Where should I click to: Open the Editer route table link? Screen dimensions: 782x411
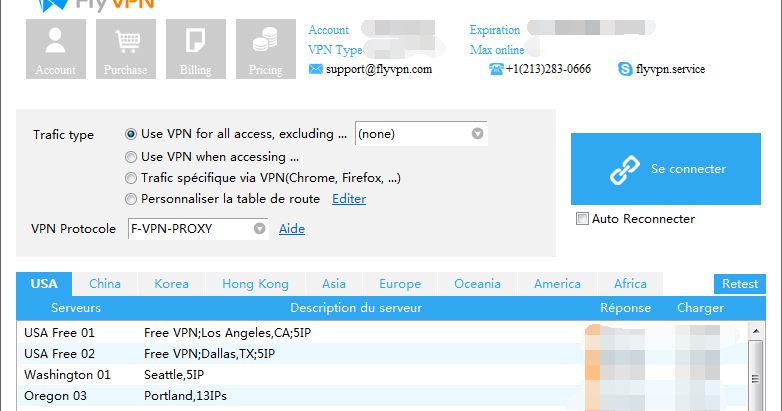tap(349, 199)
